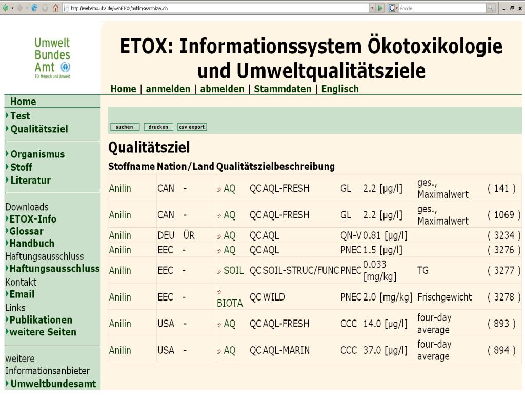Click Home in the left sidebar
Viewport: 525px width, 420px height.
pos(23,102)
